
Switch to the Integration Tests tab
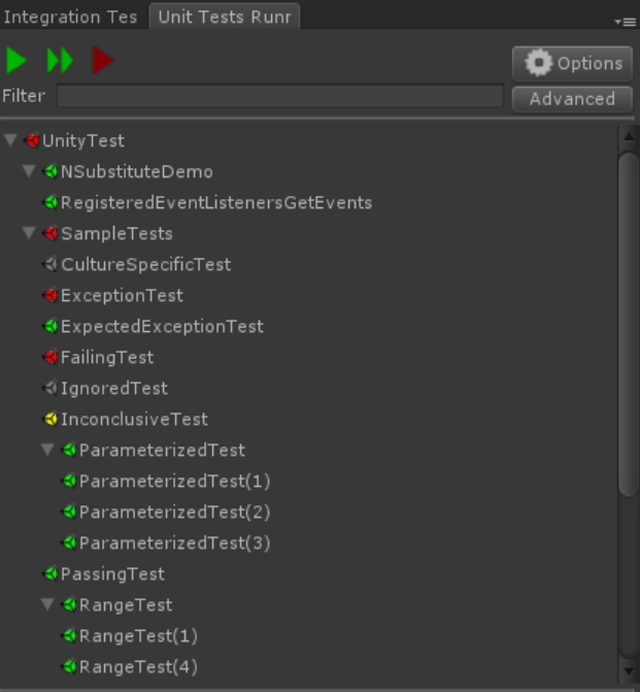(x=72, y=17)
